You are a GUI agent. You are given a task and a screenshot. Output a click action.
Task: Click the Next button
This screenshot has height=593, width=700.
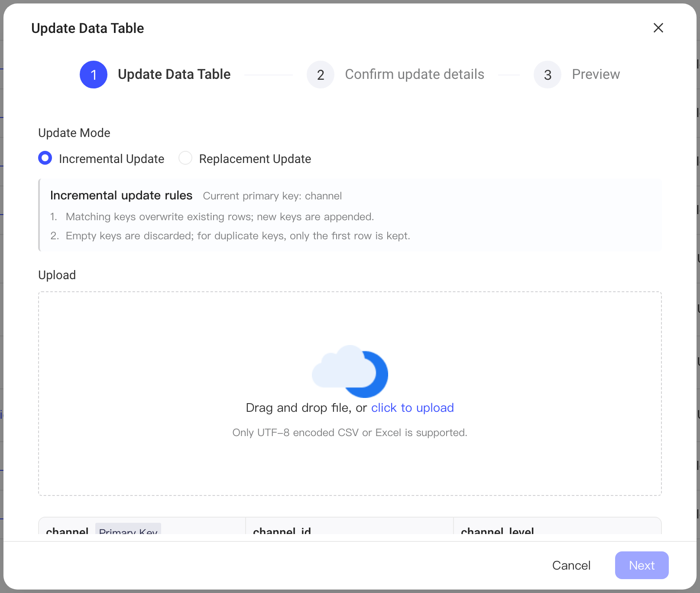point(642,565)
